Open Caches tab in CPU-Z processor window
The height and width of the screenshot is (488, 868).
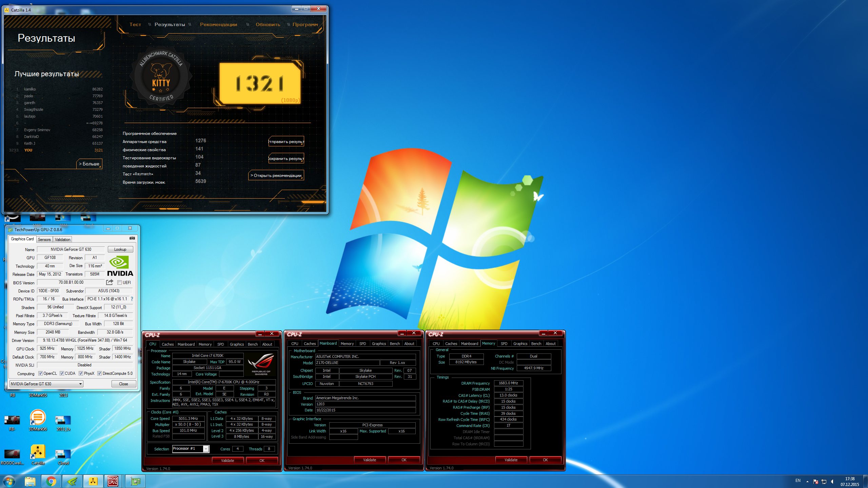(x=167, y=344)
